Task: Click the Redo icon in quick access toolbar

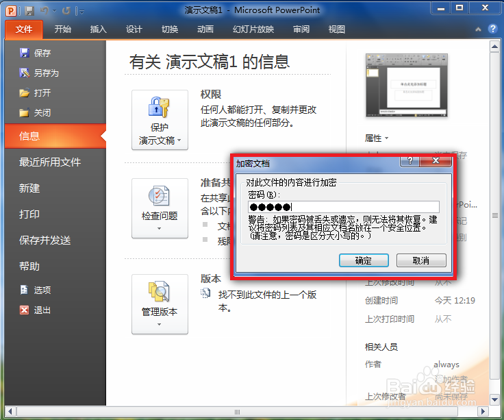Action: (66, 11)
